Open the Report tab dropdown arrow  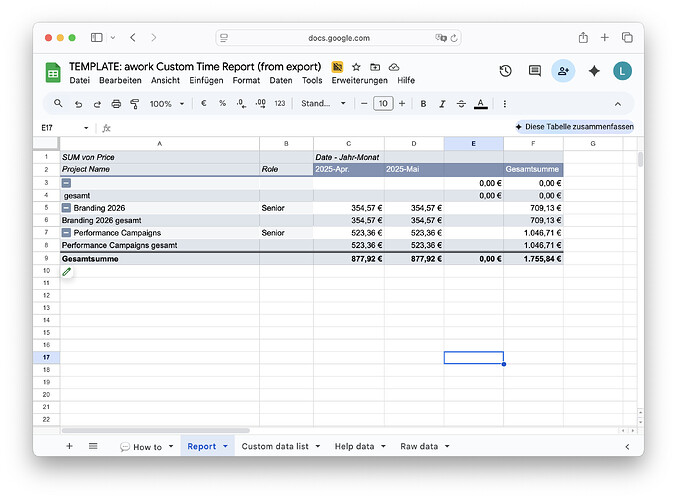point(225,447)
